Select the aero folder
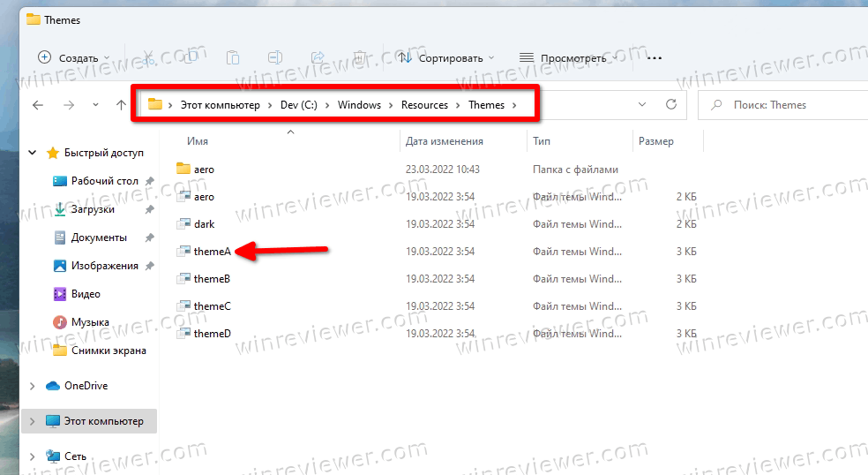Image resolution: width=868 pixels, height=475 pixels. pos(196,169)
